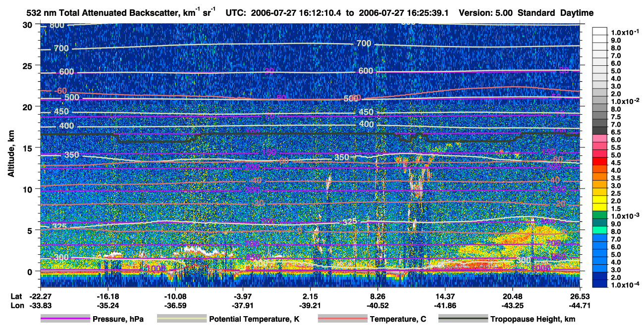Click the 'Version: 5.00' text
The image size is (644, 330).
(486, 12)
